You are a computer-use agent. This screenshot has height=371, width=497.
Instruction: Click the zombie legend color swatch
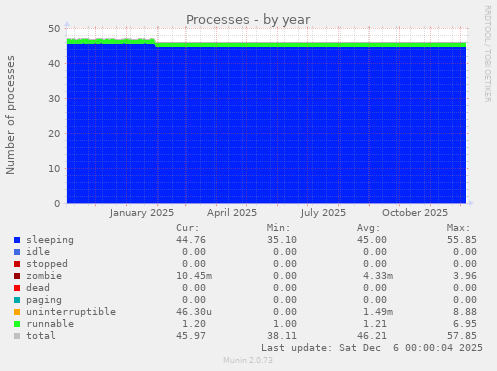point(17,276)
